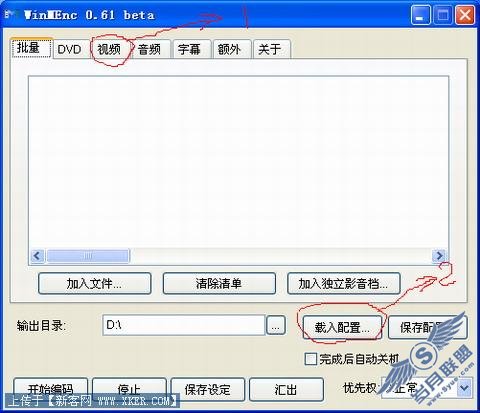The image size is (480, 413).
Task: Click the 加入文件... button
Action: [95, 284]
